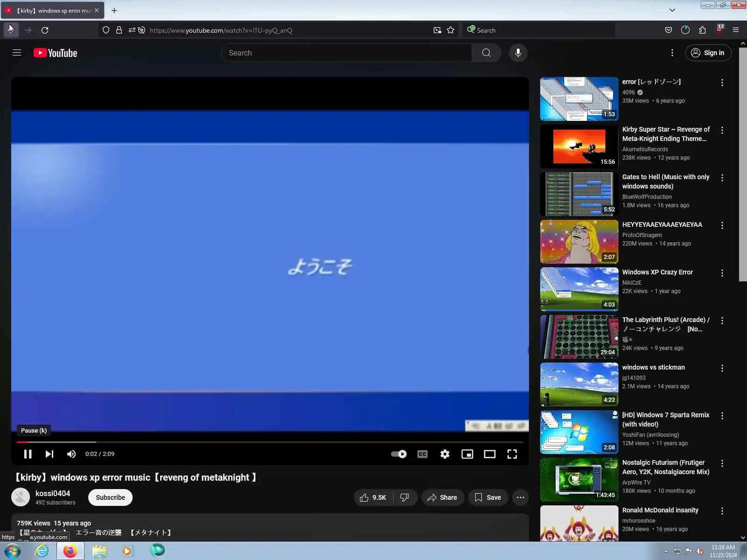The image size is (747, 560).
Task: Skip to the next video
Action: coord(49,454)
